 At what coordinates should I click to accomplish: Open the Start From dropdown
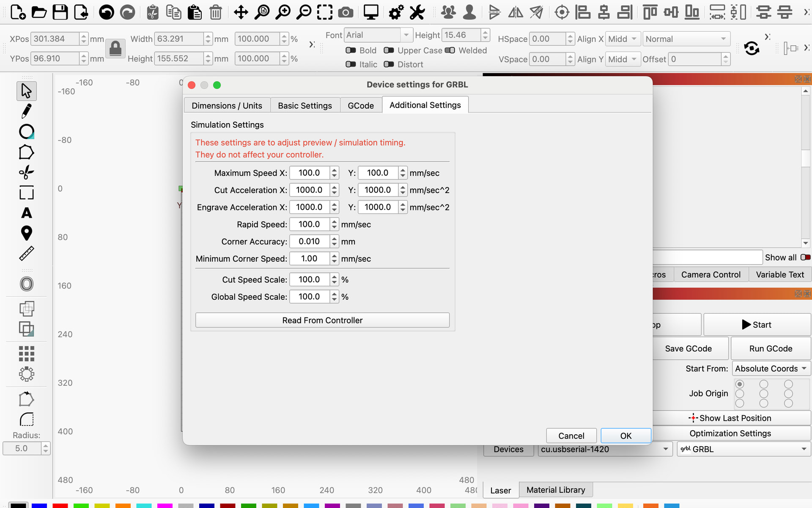[771, 369]
